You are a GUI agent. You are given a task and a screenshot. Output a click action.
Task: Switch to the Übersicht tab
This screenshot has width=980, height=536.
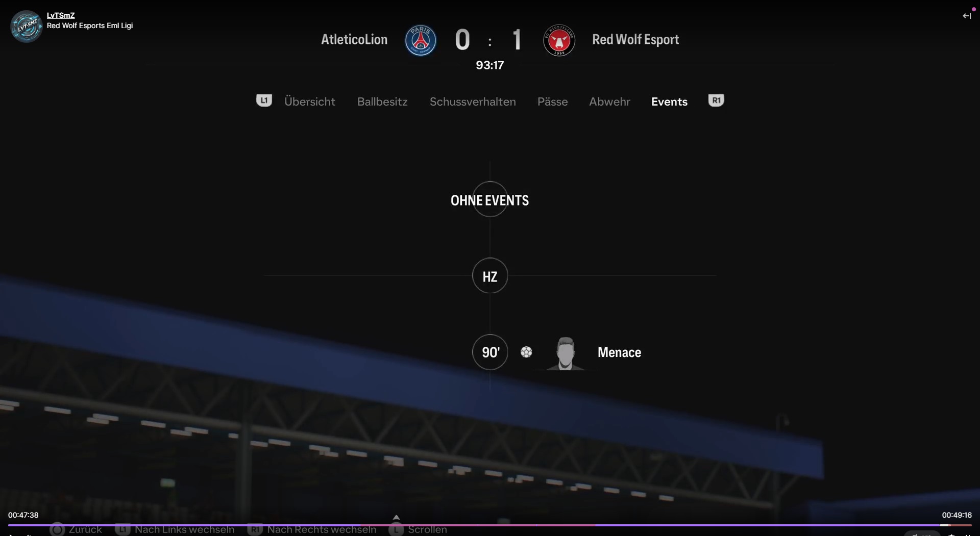pyautogui.click(x=310, y=101)
